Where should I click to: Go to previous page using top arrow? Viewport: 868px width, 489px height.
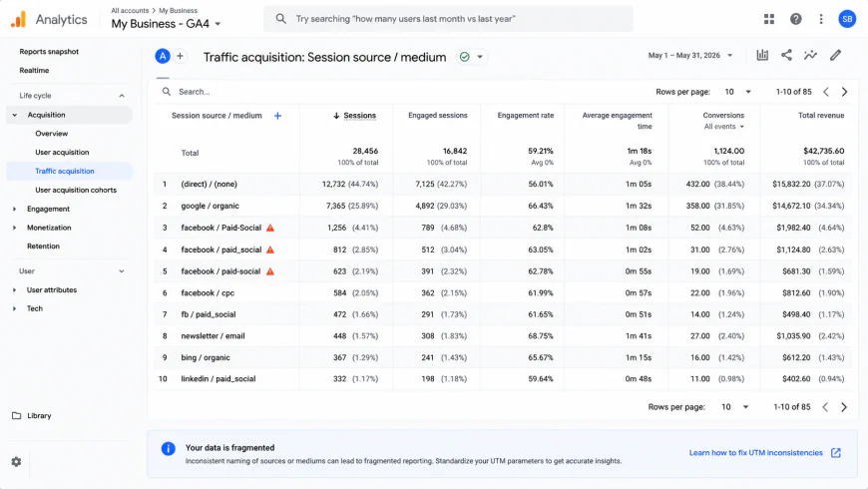point(825,92)
